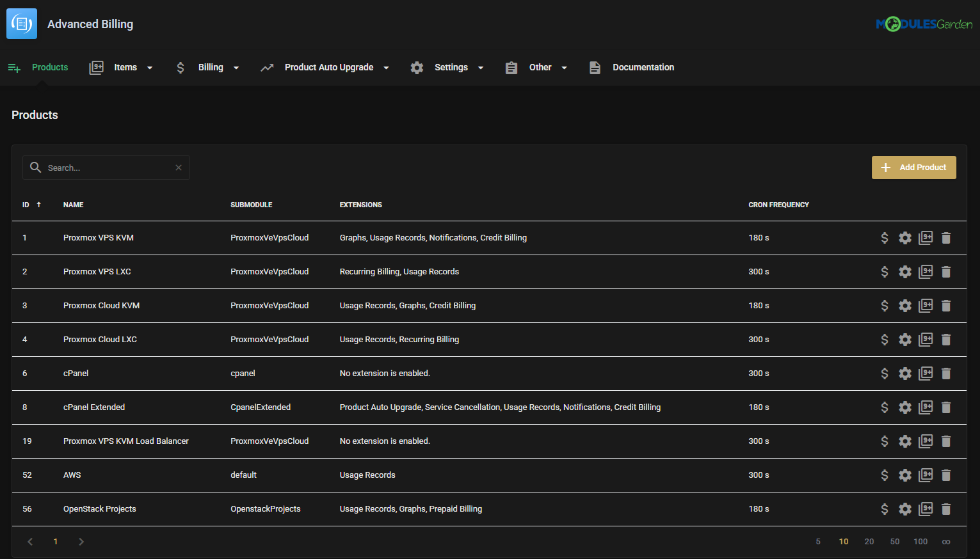Expand the Product Auto Upgrade menu

(x=325, y=67)
